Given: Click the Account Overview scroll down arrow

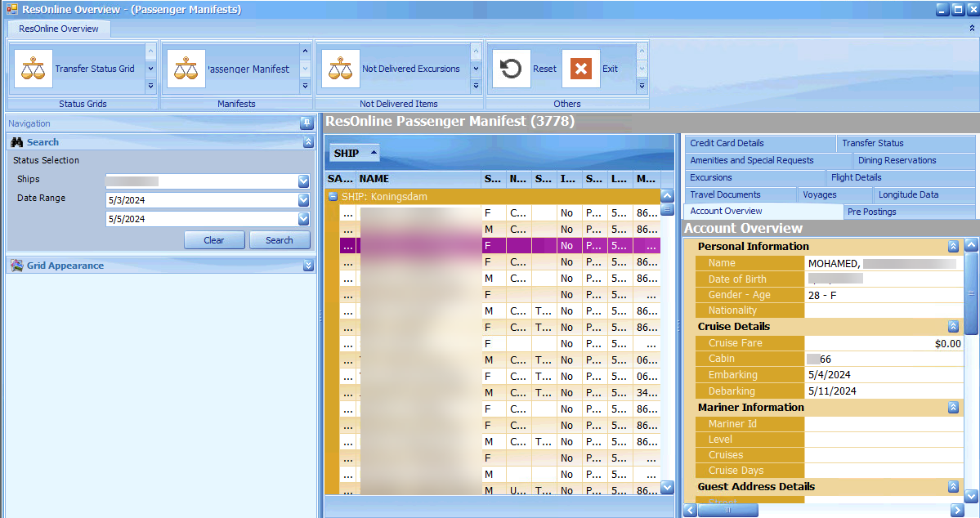Looking at the screenshot, I should (x=971, y=495).
